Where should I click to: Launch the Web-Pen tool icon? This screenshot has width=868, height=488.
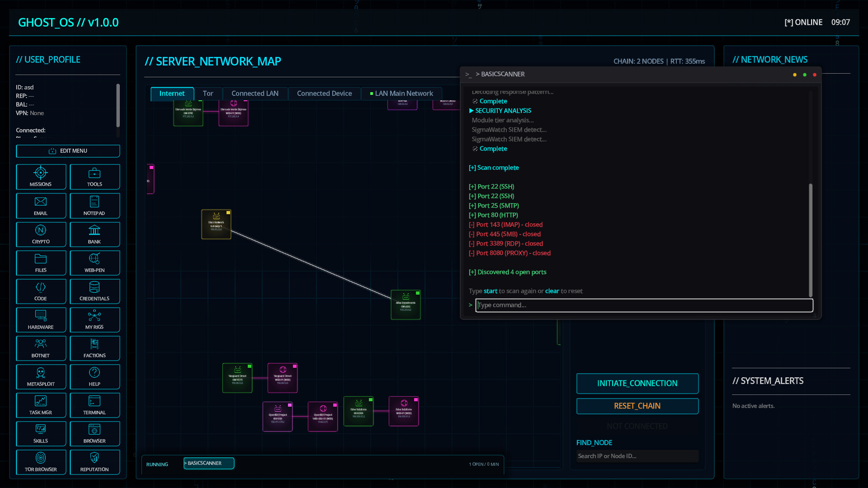click(94, 263)
